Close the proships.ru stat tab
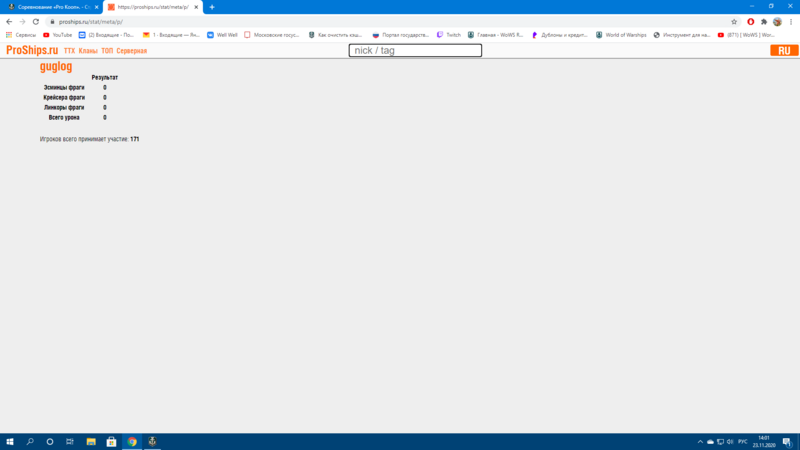Screen dimensions: 800x450 (x=196, y=7)
